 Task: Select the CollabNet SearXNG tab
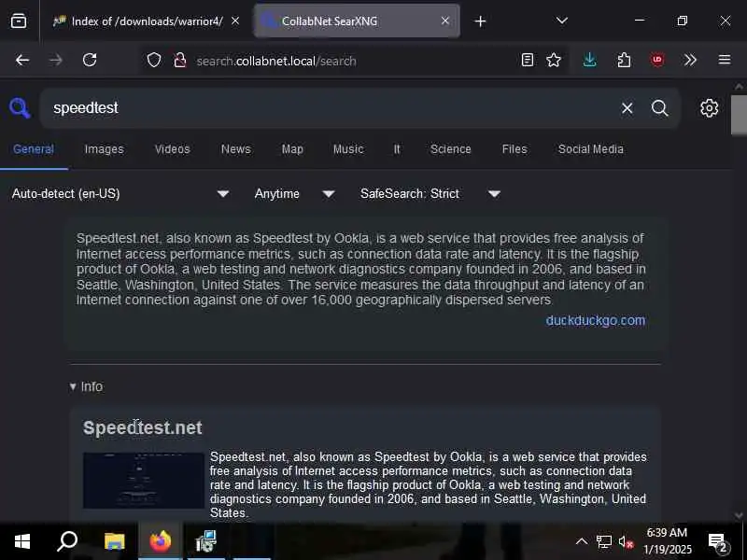click(x=357, y=21)
